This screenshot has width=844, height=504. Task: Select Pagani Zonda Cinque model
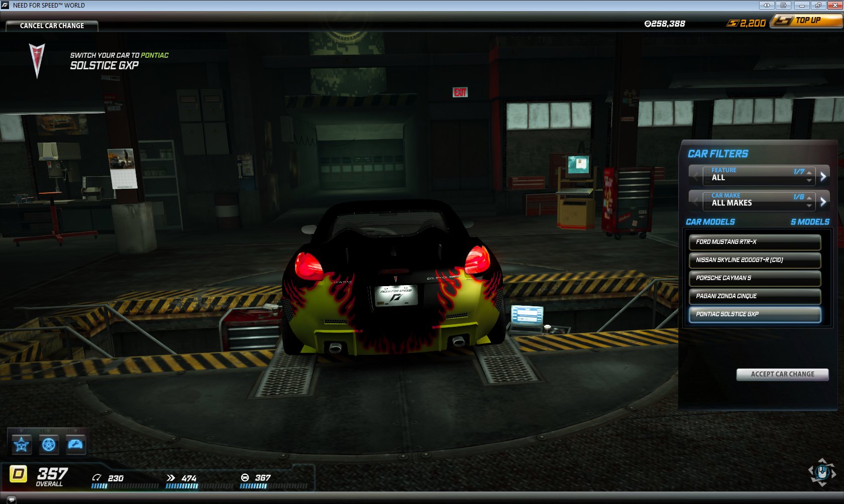click(755, 296)
